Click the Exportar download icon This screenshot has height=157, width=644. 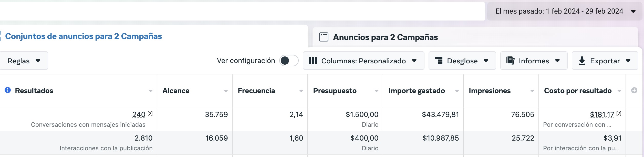(582, 61)
